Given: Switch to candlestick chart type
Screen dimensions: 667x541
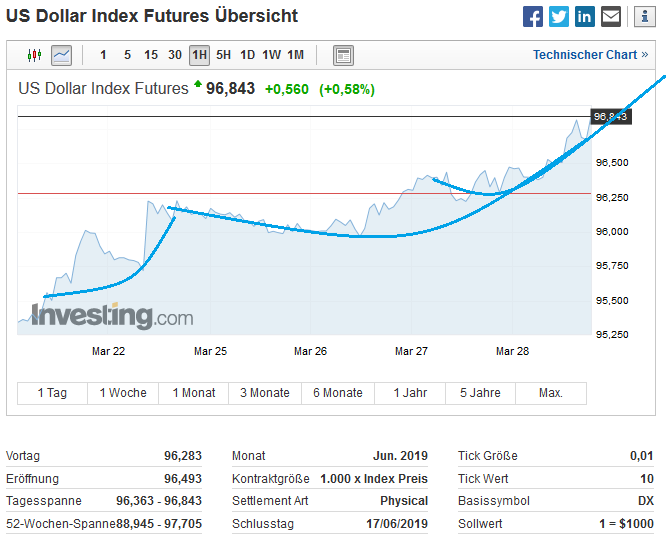Looking at the screenshot, I should click(x=36, y=55).
